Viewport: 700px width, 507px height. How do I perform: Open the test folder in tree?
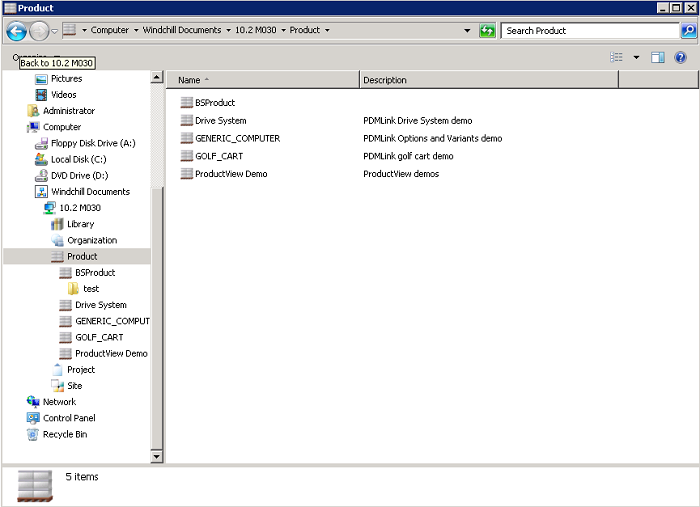point(91,289)
